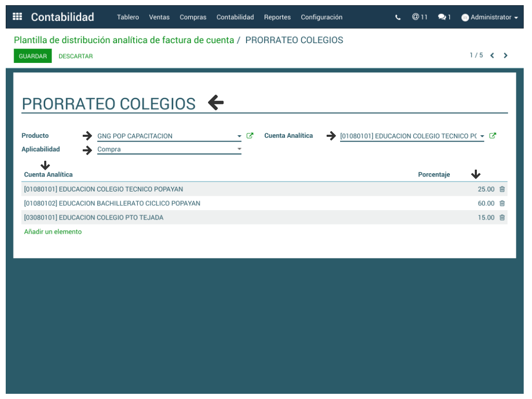Expand the Aplicabilidad dropdown
This screenshot has height=399, width=532.
(239, 149)
